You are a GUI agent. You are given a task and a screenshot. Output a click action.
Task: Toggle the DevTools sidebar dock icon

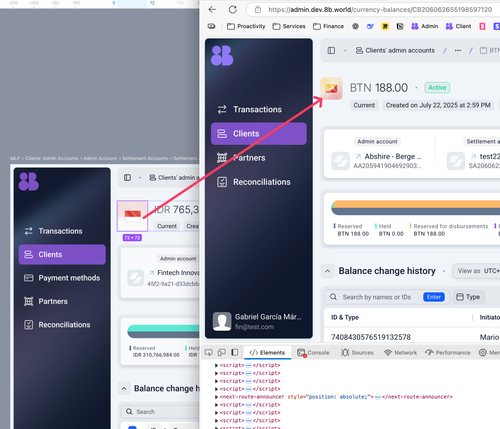coord(235,352)
